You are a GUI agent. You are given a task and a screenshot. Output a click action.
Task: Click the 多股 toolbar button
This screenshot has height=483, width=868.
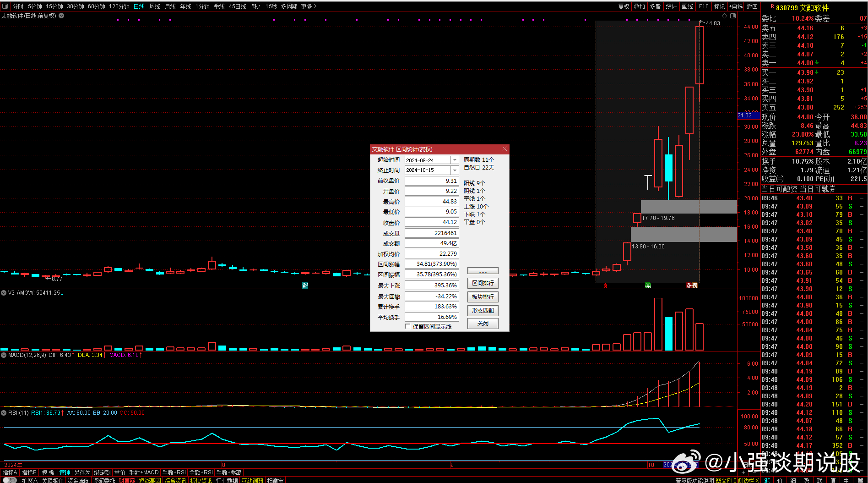tap(655, 6)
